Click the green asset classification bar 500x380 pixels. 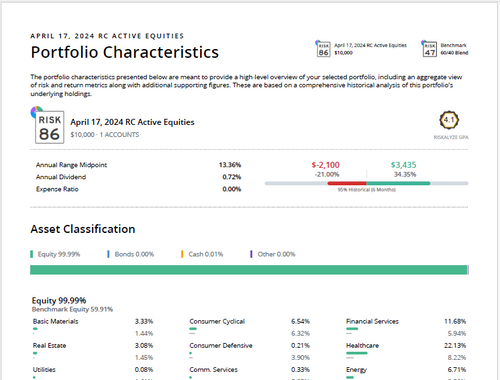click(x=249, y=270)
